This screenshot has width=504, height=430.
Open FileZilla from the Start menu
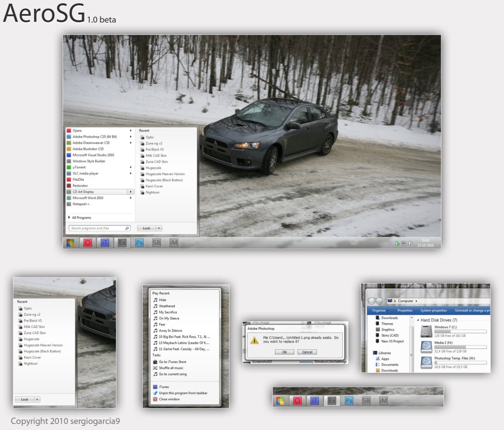pyautogui.click(x=79, y=179)
